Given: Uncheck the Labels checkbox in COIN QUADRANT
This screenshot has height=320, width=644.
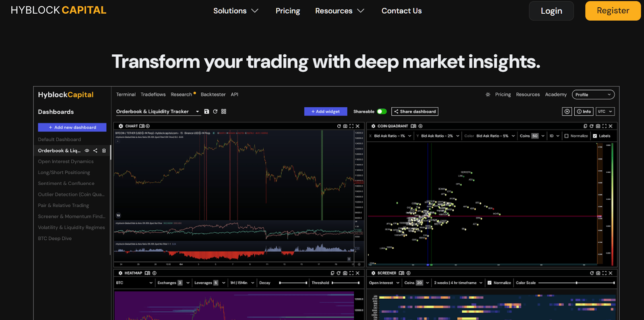Looking at the screenshot, I should (595, 136).
